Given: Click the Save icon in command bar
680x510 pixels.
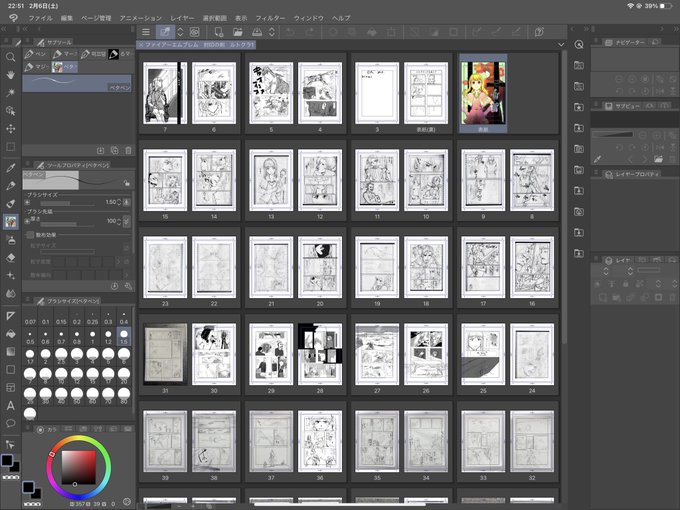Looking at the screenshot, I should (x=257, y=32).
